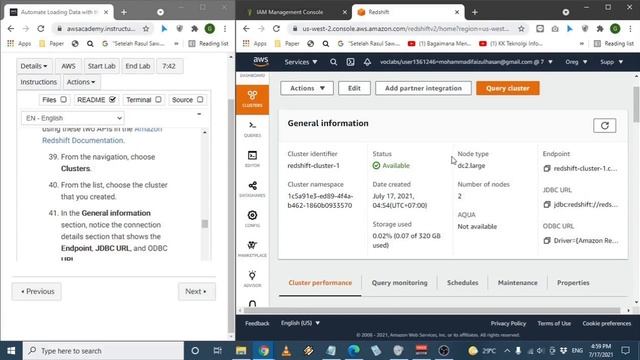Switch to Maintenance tab
Image resolution: width=640 pixels, height=360 pixels.
point(517,282)
